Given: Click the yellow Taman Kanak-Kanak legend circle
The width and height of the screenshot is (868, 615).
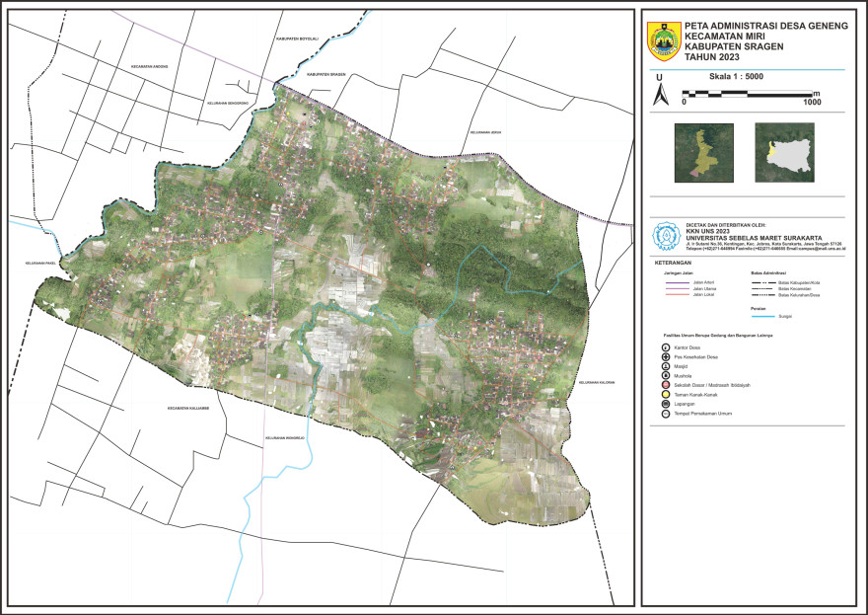Looking at the screenshot, I should tap(666, 396).
